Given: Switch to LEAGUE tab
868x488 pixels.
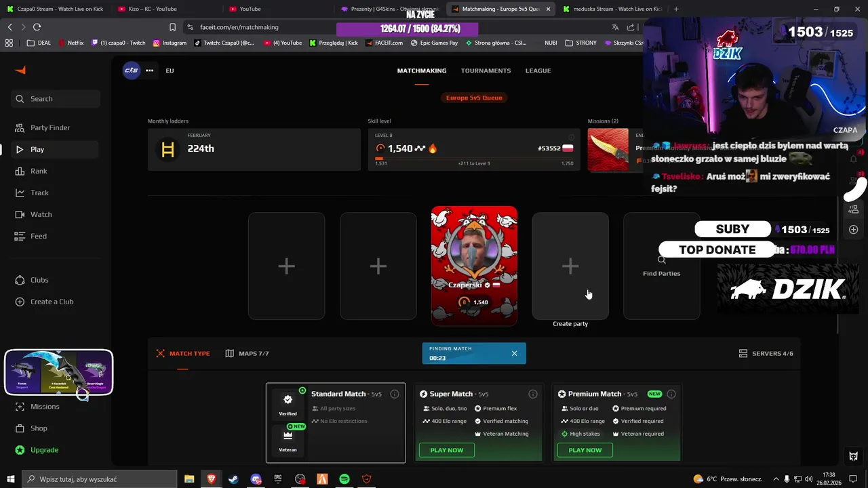Looking at the screenshot, I should click(538, 70).
